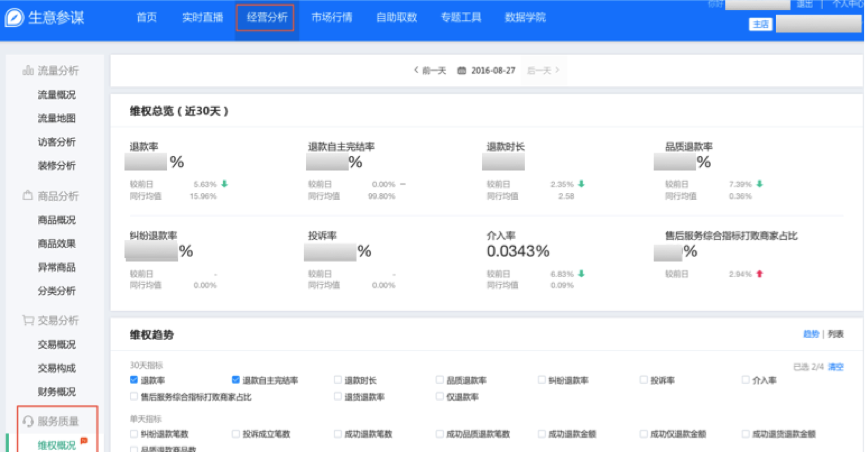Check the 品质退款率 checkbox
The width and height of the screenshot is (865, 453).
click(x=439, y=380)
